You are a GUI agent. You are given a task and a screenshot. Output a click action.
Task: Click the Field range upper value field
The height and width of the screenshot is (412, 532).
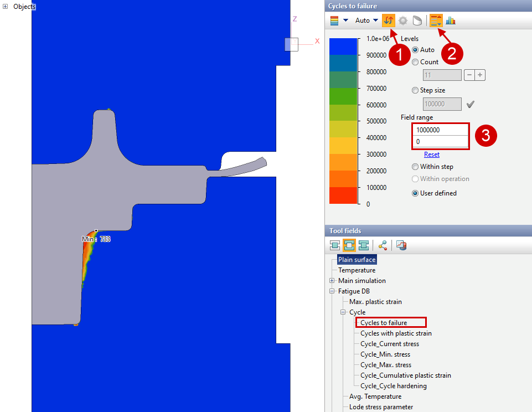pyautogui.click(x=440, y=129)
